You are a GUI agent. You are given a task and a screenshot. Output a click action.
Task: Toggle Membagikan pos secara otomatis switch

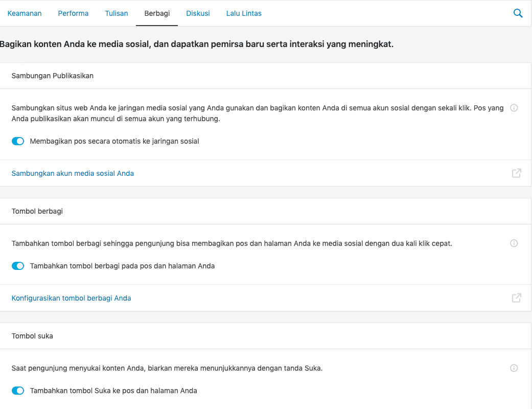point(18,141)
